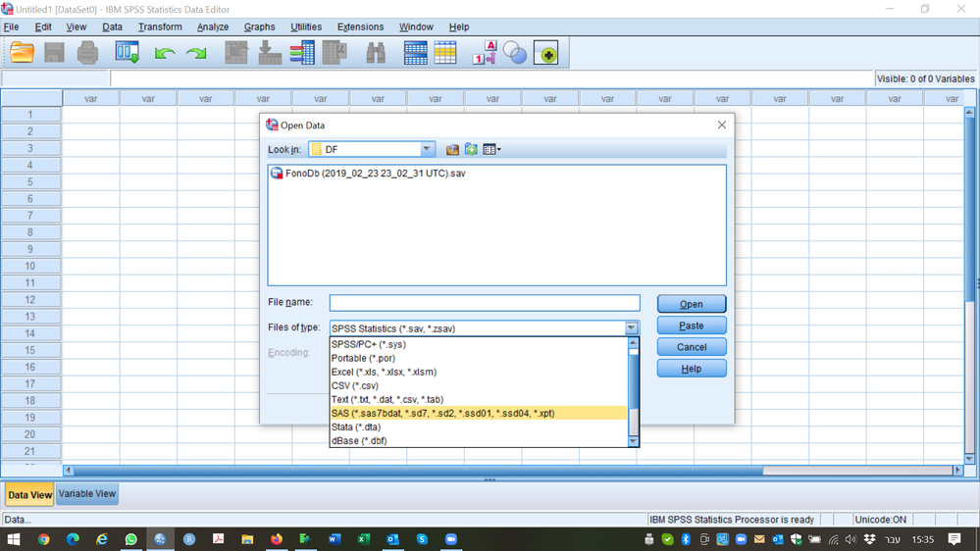Open Chrome from taskbar
The image size is (980, 551).
43,539
